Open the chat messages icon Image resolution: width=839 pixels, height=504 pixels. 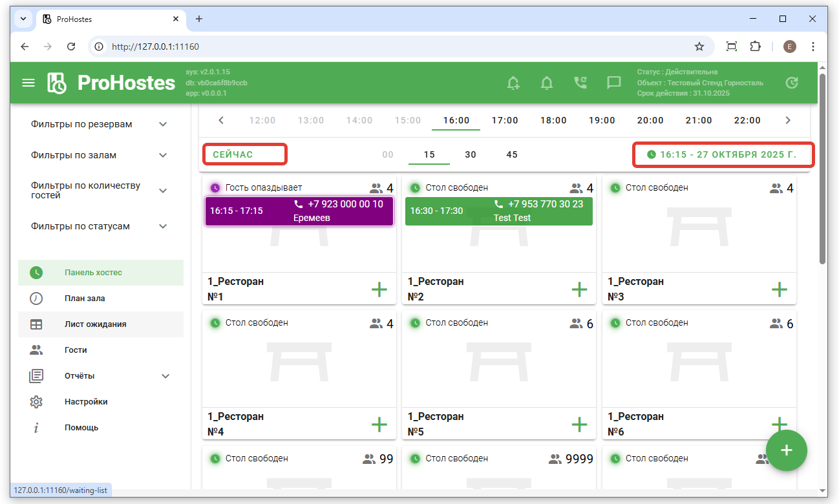(x=613, y=83)
